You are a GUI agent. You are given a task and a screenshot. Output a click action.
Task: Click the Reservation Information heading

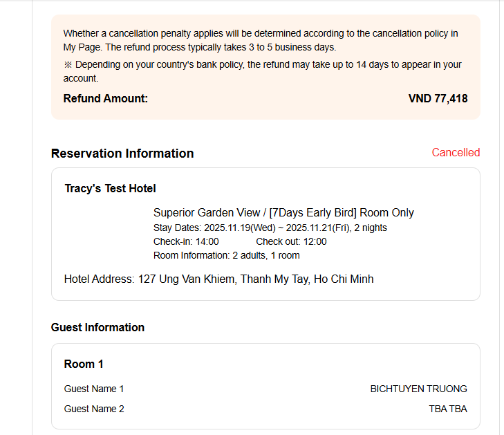click(x=122, y=154)
